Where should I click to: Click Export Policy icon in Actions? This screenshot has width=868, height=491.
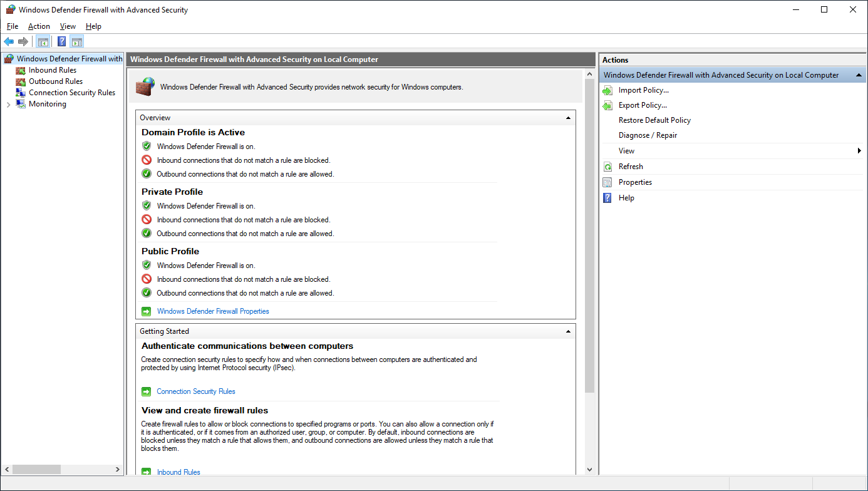click(607, 105)
